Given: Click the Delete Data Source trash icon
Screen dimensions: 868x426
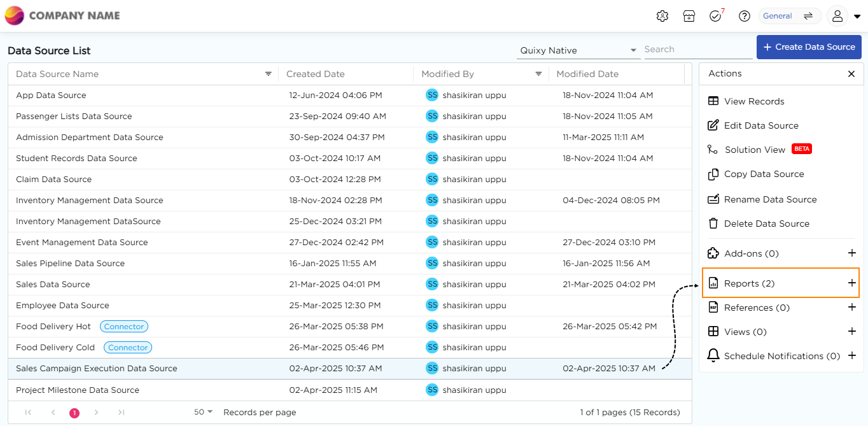Looking at the screenshot, I should coord(713,224).
